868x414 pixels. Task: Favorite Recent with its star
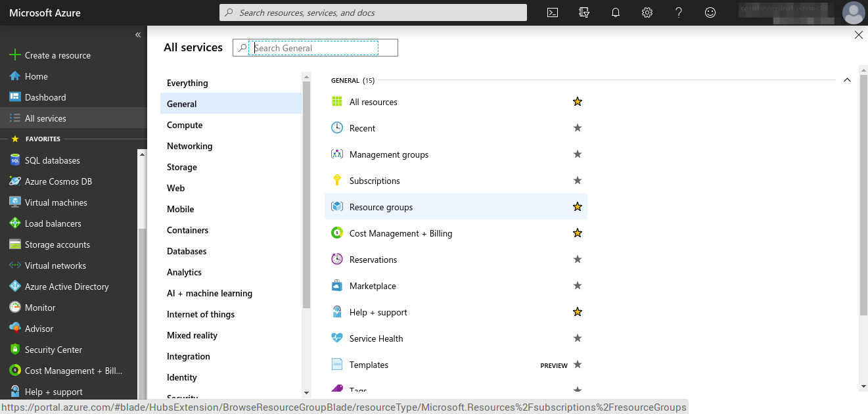[x=578, y=128]
